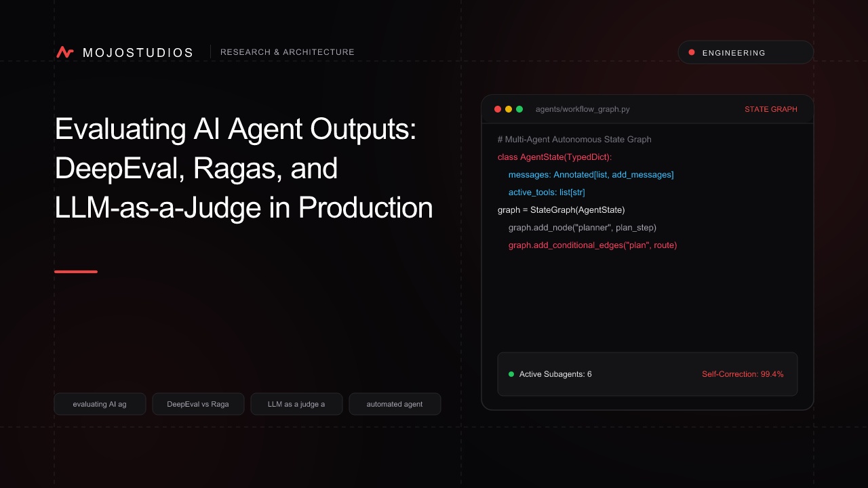
Task: Click the red dot in the ENGINEERING badge
Action: point(692,52)
